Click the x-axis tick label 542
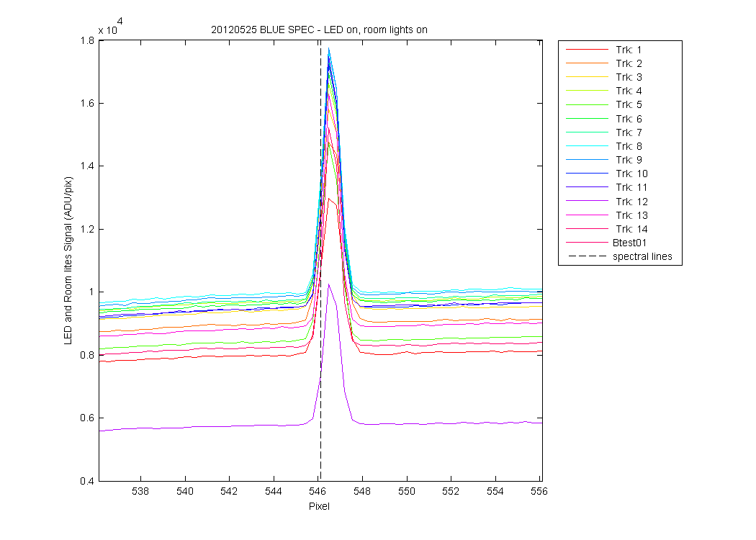Image resolution: width=756 pixels, height=540 pixels. click(x=229, y=491)
